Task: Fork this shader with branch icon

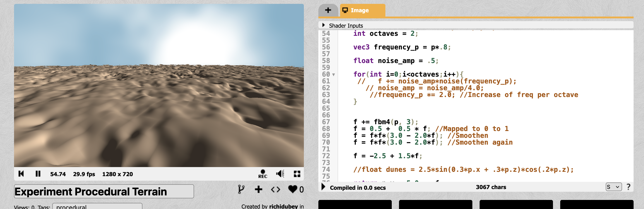Action: [x=241, y=189]
